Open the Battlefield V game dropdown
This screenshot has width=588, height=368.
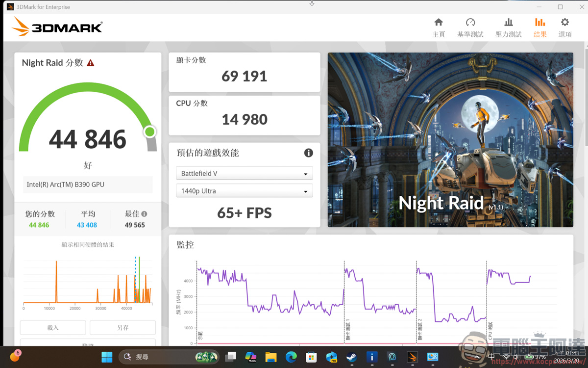(x=244, y=173)
